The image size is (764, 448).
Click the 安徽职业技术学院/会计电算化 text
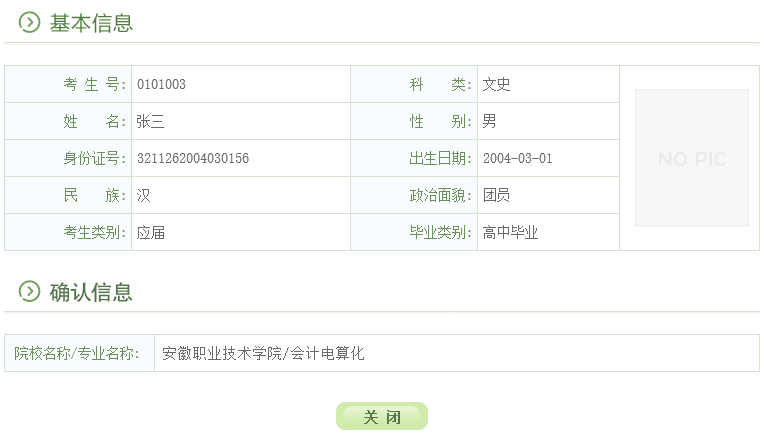(x=263, y=353)
